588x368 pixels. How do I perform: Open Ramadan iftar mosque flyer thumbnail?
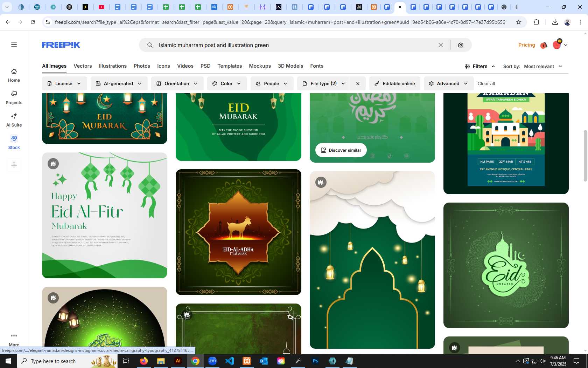point(506,143)
